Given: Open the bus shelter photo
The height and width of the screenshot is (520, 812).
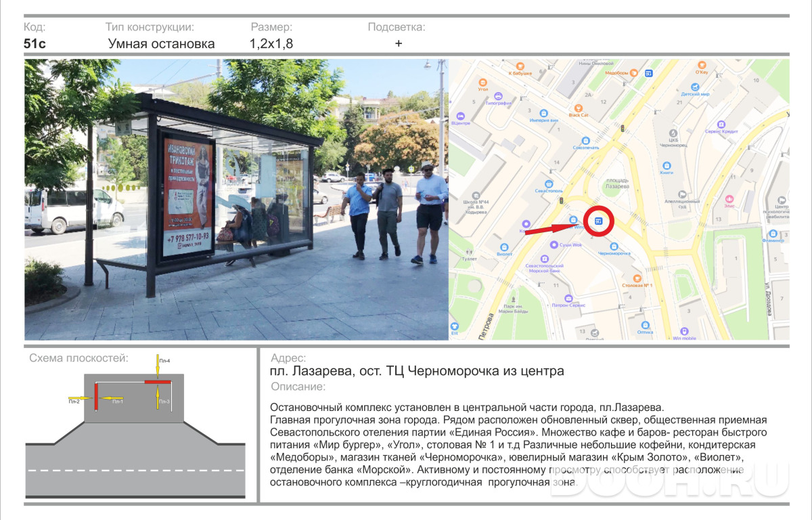Looking at the screenshot, I should (236, 200).
